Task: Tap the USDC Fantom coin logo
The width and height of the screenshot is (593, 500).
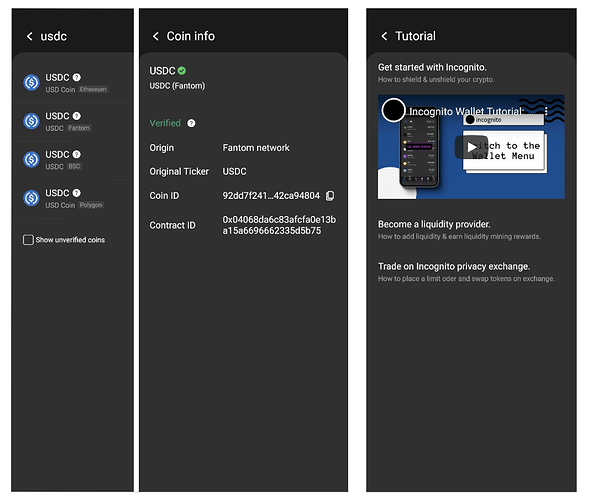Action: coord(31,121)
